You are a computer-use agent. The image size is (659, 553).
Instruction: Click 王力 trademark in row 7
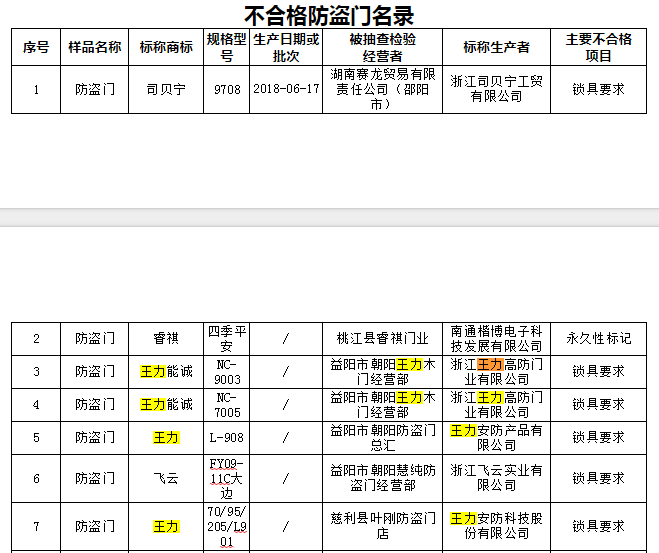(166, 527)
